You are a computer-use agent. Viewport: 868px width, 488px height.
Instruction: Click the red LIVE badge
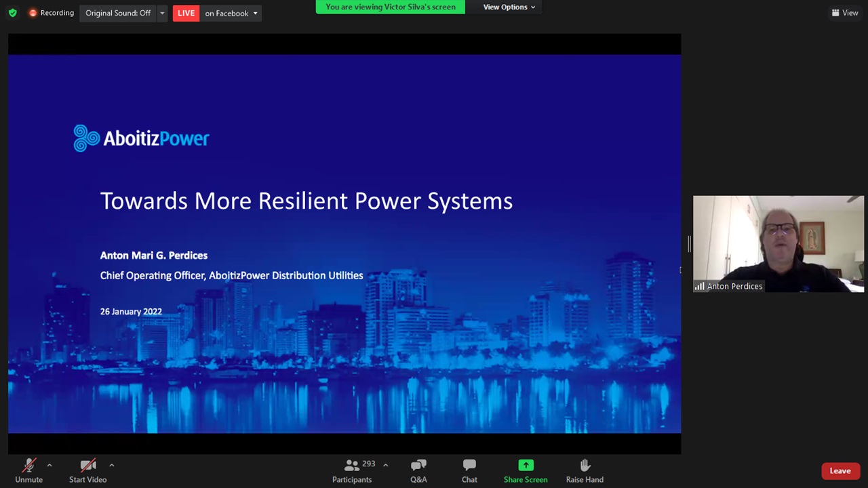[186, 13]
